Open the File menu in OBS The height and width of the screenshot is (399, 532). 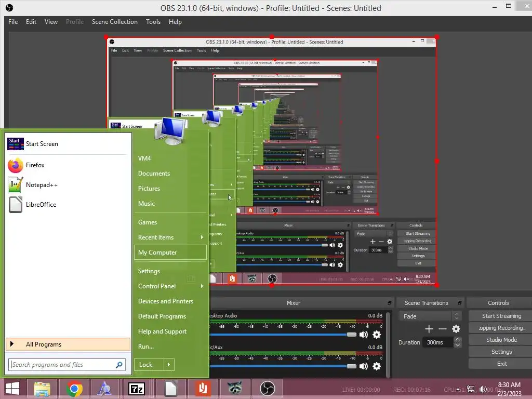click(x=13, y=22)
